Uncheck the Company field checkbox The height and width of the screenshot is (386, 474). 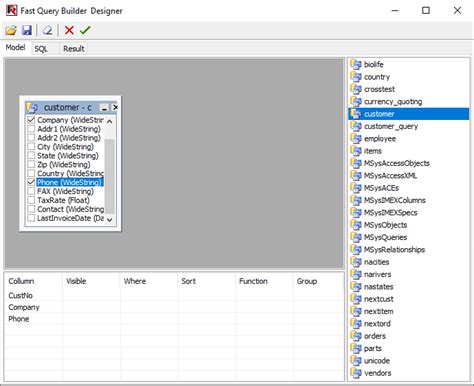click(x=31, y=120)
